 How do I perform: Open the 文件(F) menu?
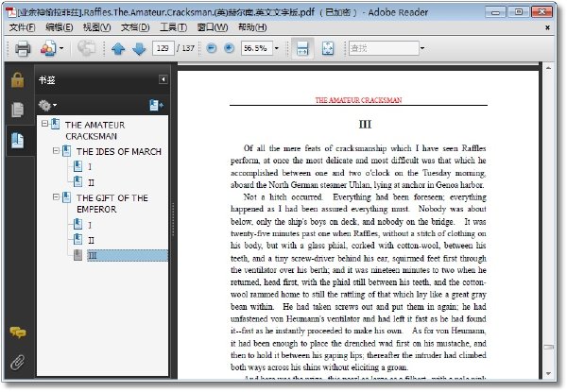tap(22, 27)
